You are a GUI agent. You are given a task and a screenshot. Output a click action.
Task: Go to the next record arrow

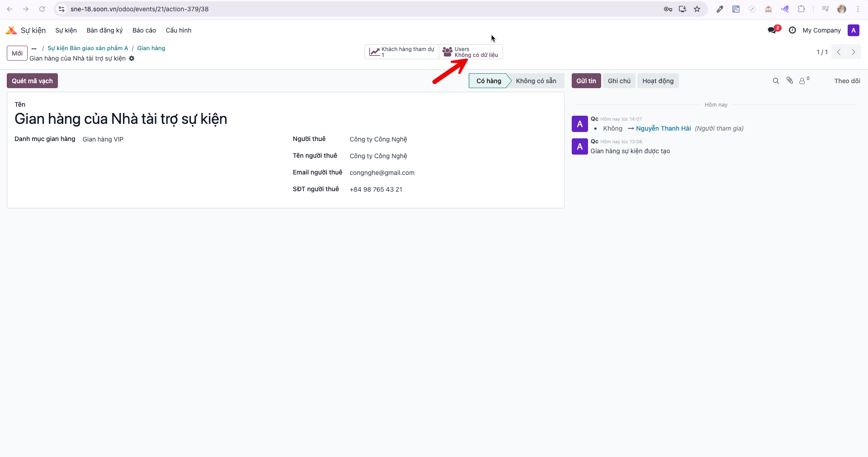(x=854, y=52)
